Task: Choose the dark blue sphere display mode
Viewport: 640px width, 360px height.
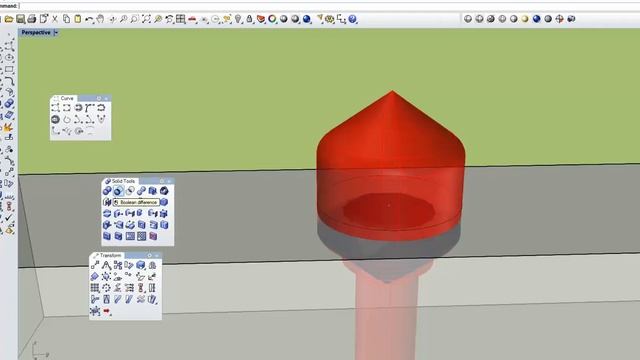Action: [536, 19]
